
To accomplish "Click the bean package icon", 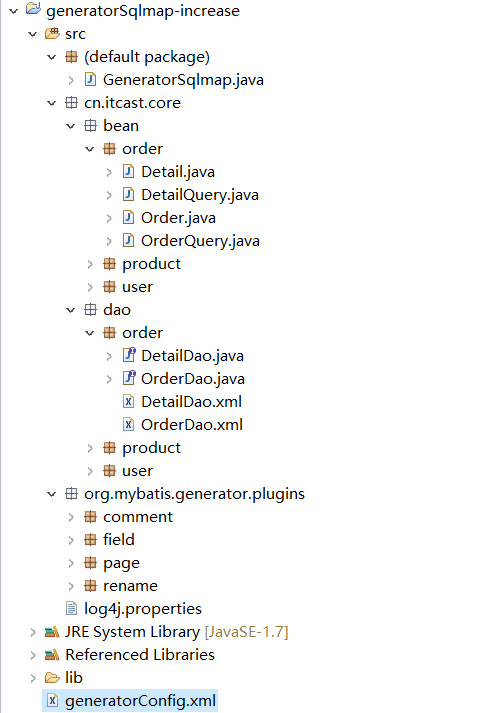I will 90,126.
